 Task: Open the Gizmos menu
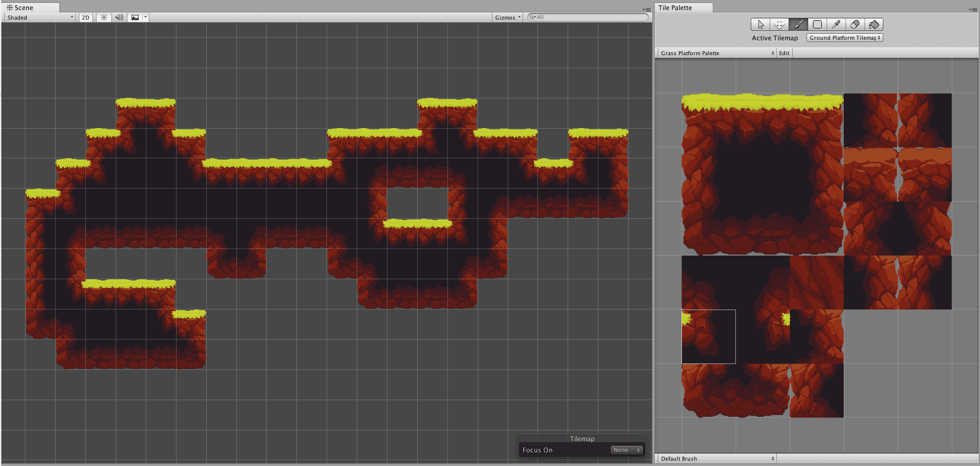pos(508,18)
